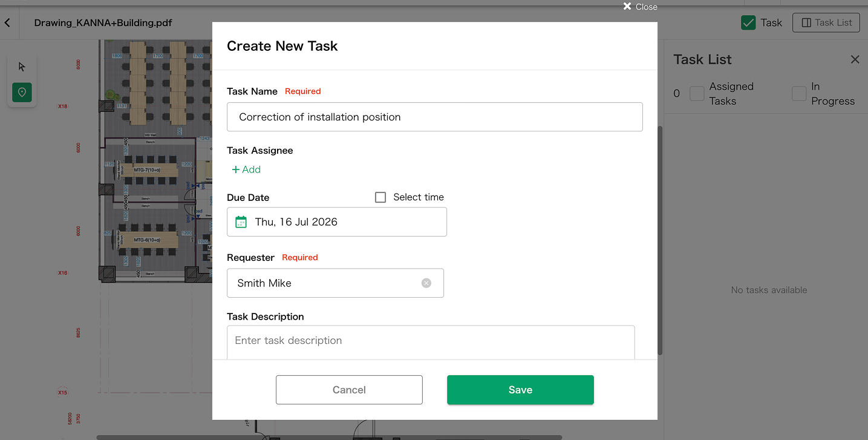Click the calendar icon in Due Date
This screenshot has width=868, height=440.
click(x=241, y=222)
